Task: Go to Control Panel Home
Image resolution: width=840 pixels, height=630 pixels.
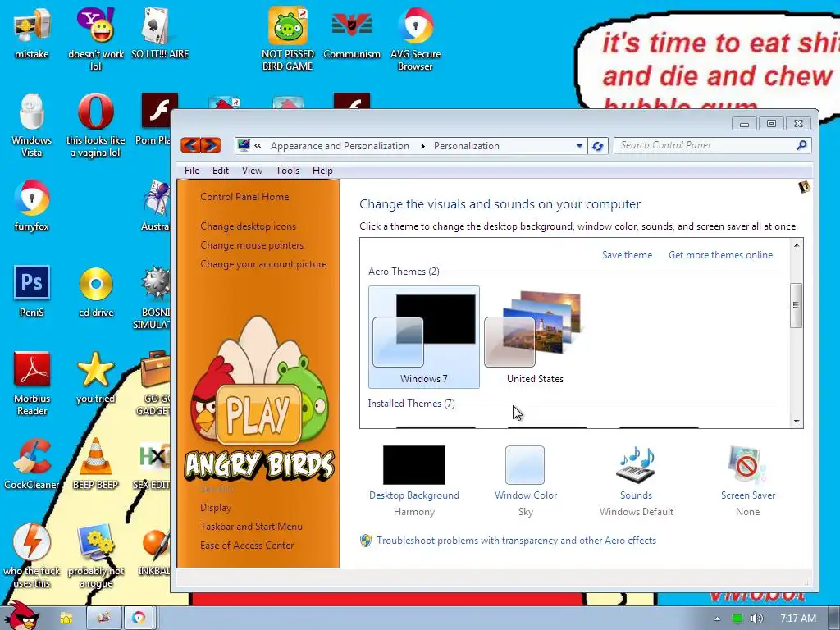Action: [244, 197]
